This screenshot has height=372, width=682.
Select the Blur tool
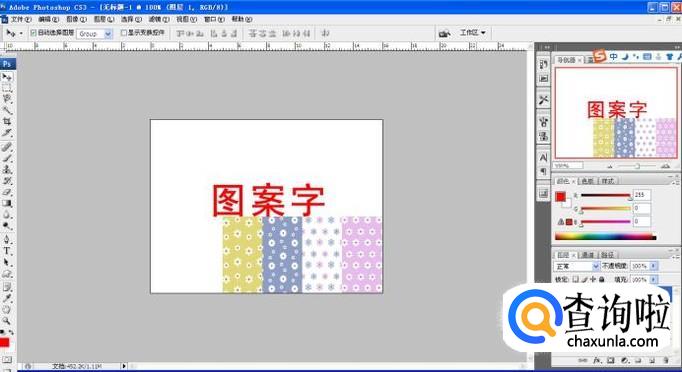click(7, 214)
